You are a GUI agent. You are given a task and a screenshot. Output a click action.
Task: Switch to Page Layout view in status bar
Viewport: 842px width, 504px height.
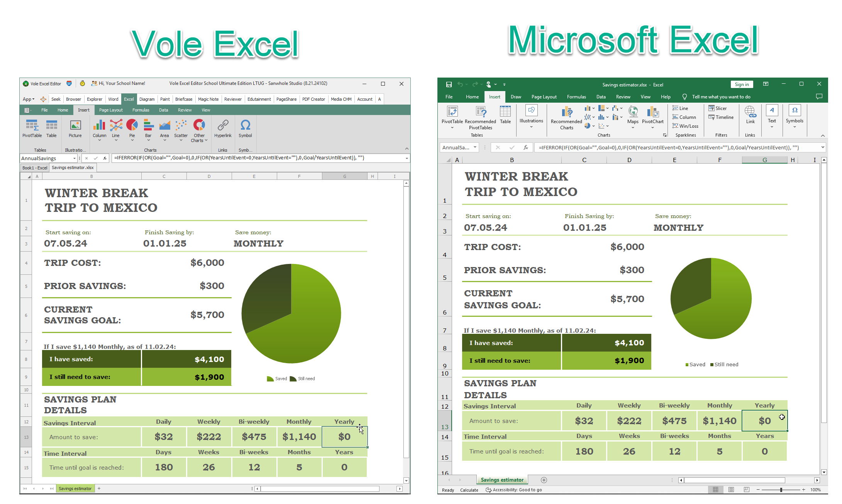click(731, 489)
